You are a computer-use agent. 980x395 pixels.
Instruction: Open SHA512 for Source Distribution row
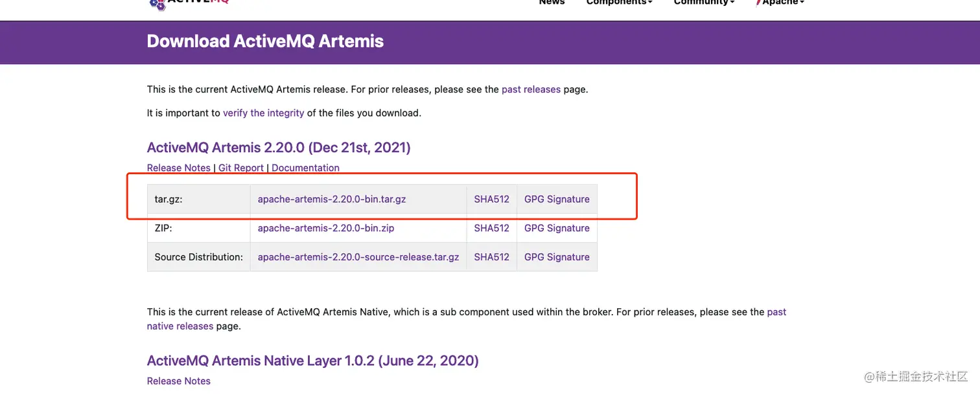click(x=491, y=257)
